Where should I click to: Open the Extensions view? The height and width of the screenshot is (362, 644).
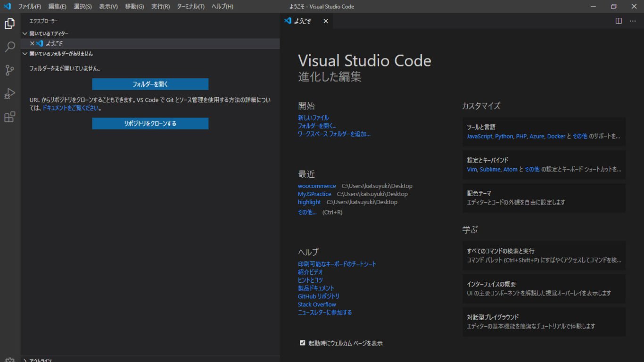(x=10, y=117)
